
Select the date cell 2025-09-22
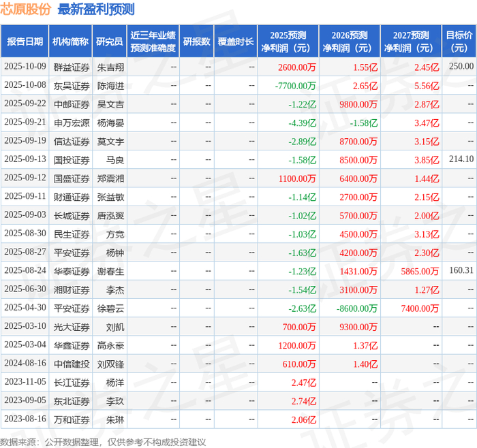pyautogui.click(x=25, y=103)
